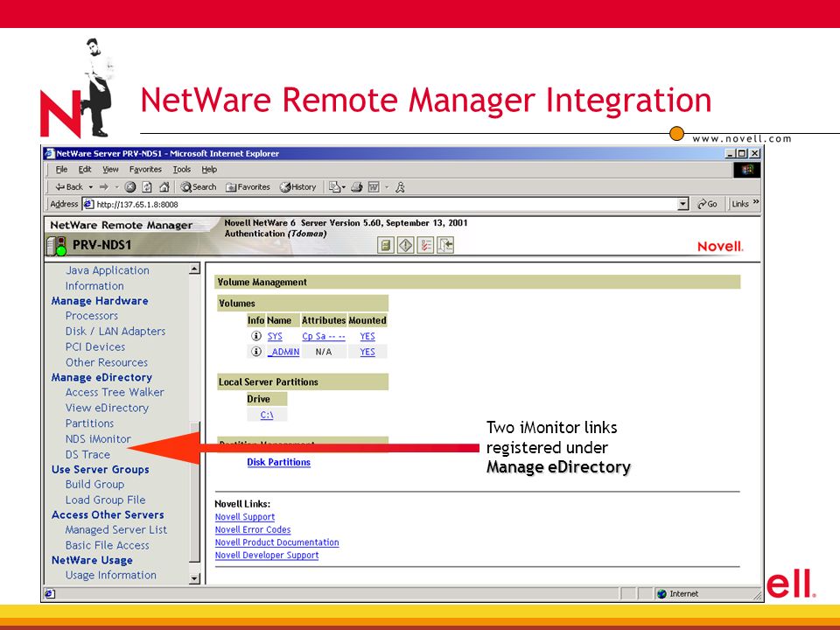Click the Cp Sa attributes link

(324, 336)
